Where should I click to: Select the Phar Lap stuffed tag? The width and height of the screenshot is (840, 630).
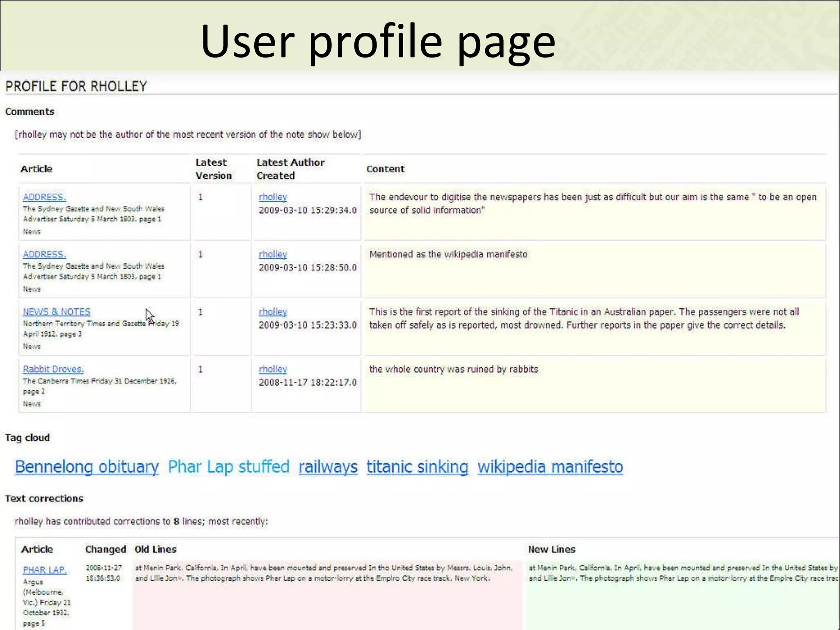[x=229, y=467]
